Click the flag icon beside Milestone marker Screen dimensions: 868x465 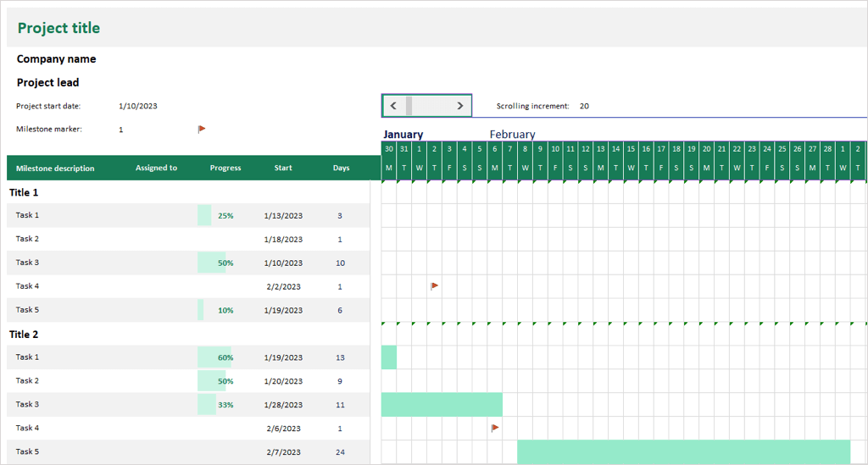pos(202,130)
